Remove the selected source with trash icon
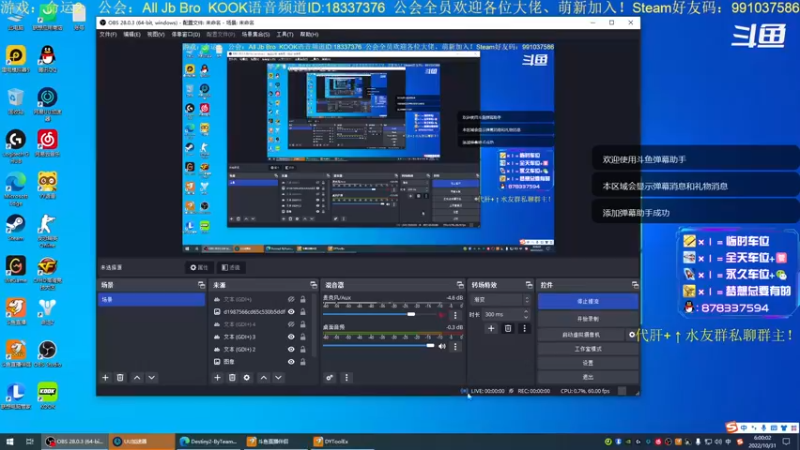The image size is (800, 450). [232, 378]
